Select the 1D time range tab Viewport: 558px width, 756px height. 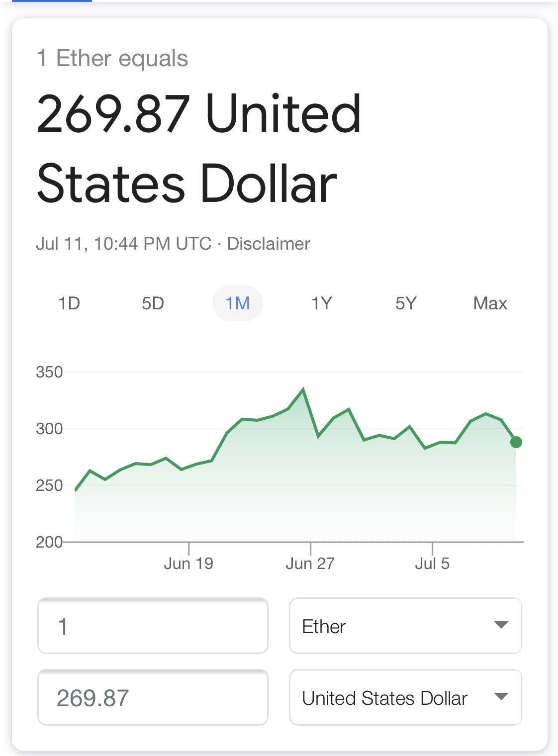[x=69, y=303]
